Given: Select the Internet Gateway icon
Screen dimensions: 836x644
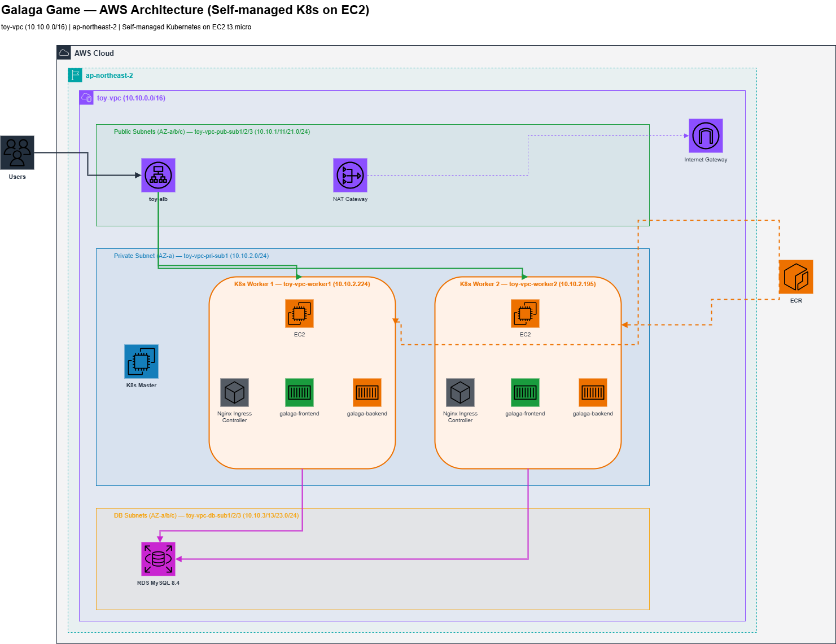Looking at the screenshot, I should [706, 135].
